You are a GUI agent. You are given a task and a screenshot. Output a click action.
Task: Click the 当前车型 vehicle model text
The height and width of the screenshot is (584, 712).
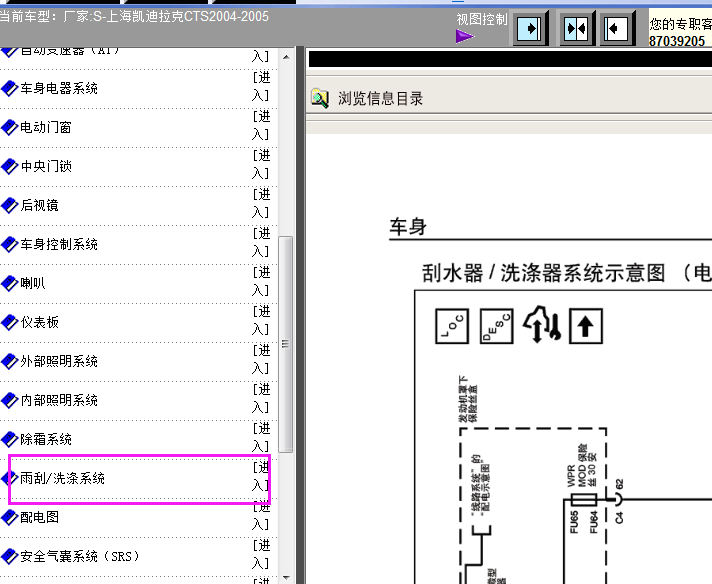click(x=134, y=17)
